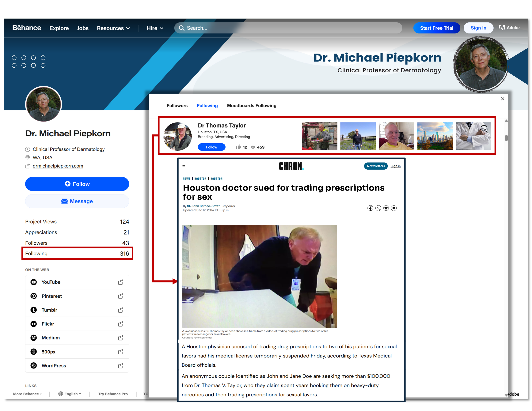This screenshot has height=411, width=532.
Task: Click Dr. Piepkorn's profile avatar
Action: [x=44, y=104]
